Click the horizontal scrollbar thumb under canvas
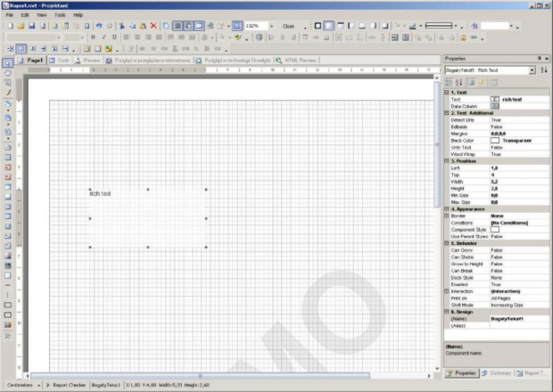This screenshot has width=553, height=392. (x=200, y=376)
